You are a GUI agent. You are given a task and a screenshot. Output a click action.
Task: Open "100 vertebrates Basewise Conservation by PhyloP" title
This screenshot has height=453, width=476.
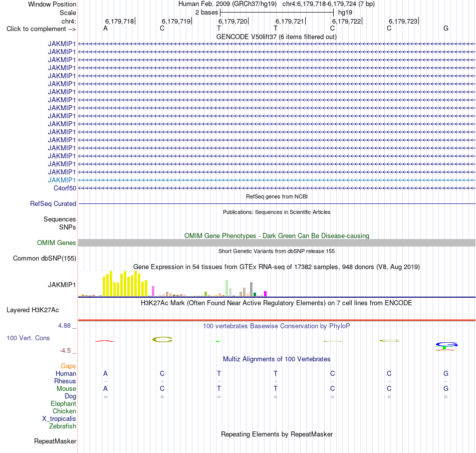tap(277, 326)
